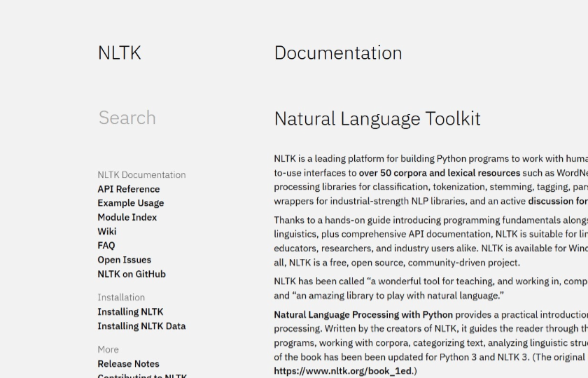Screen dimensions: 588x378
Task: Go to the Installing NLTK page
Action: pos(130,311)
